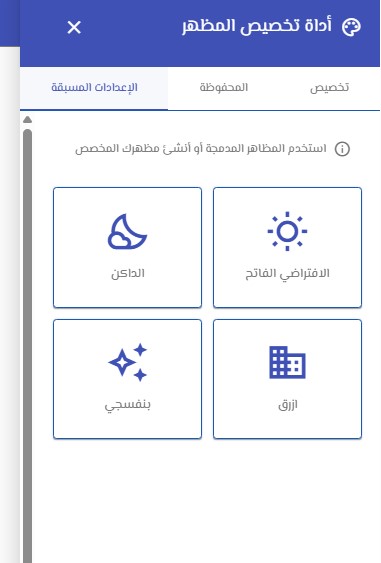Click the page backdrop outside the panel

10,287
